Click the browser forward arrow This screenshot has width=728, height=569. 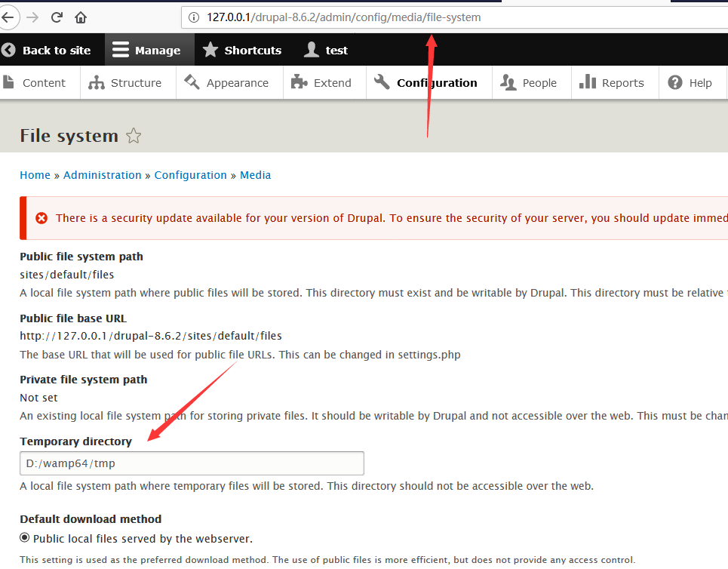point(32,17)
